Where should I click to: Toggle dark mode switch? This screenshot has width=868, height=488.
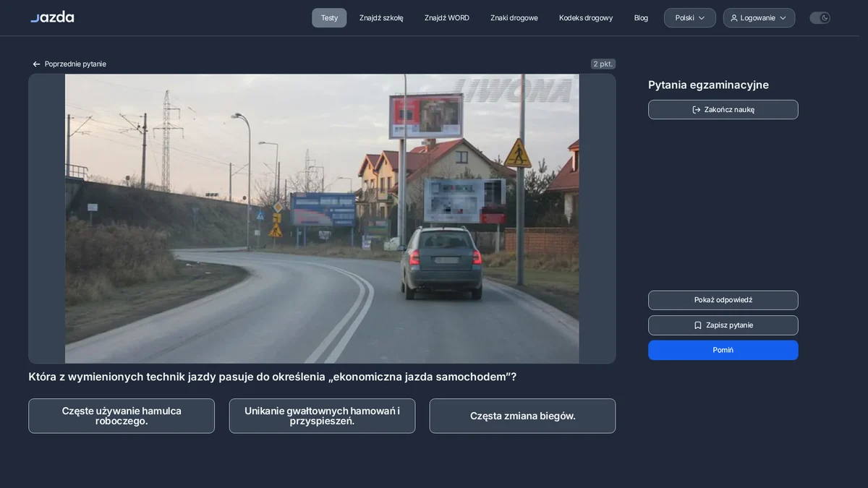(820, 18)
